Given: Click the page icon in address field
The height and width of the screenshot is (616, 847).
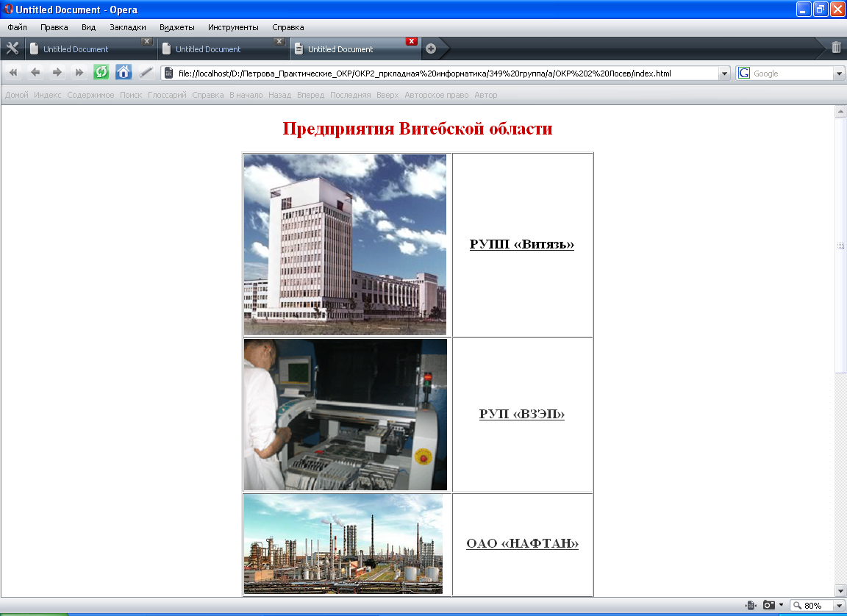Looking at the screenshot, I should 169,73.
